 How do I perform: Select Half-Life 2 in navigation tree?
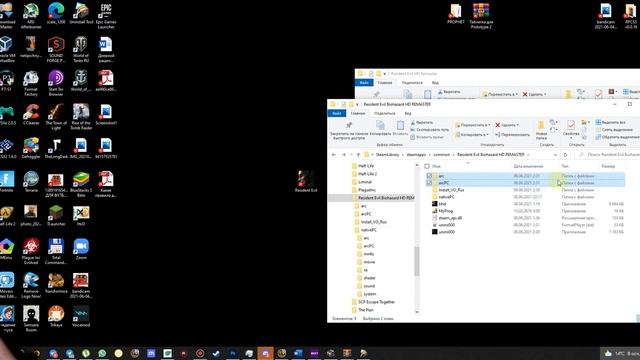tap(367, 174)
